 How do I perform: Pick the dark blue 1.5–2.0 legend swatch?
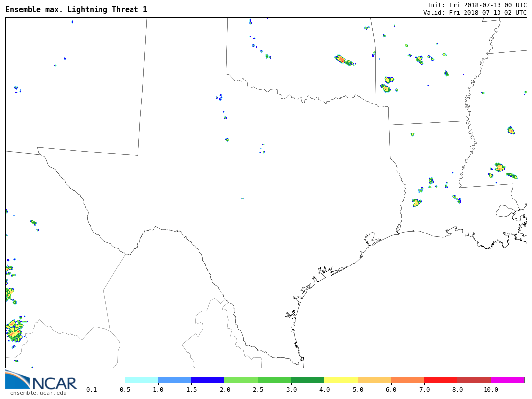point(207,380)
